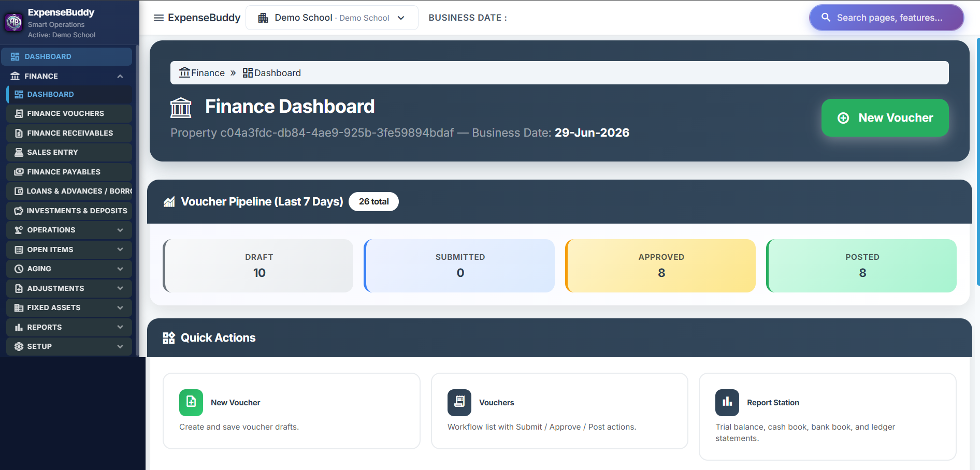Click the Loans & Advances wallet icon
The image size is (980, 470).
(19, 191)
